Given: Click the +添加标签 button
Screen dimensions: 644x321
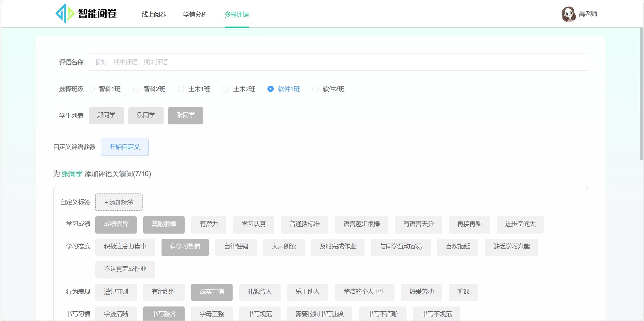Looking at the screenshot, I should point(118,202).
